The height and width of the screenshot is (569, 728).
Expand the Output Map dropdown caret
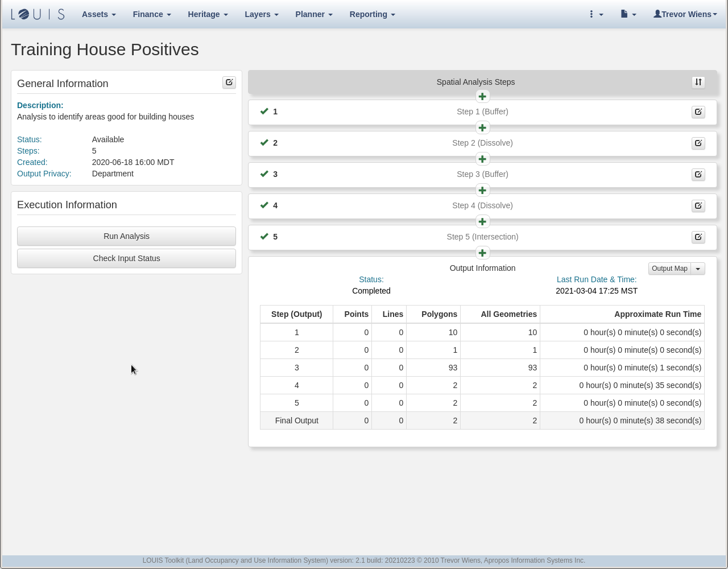click(698, 269)
